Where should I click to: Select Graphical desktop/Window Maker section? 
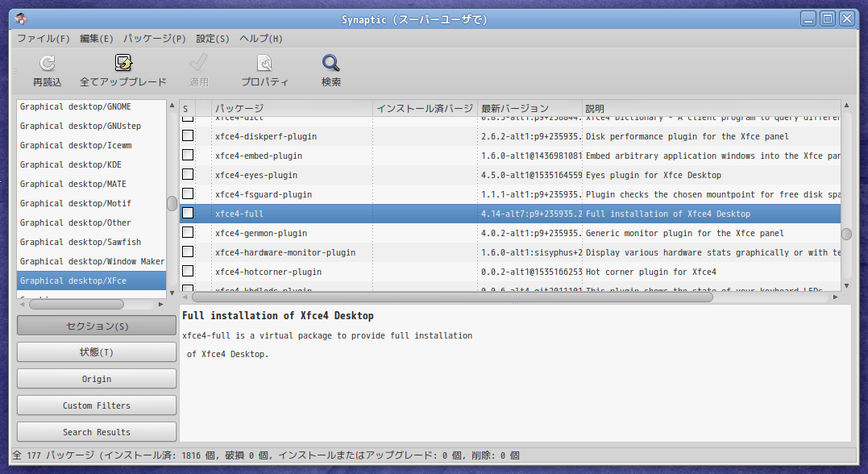91,261
